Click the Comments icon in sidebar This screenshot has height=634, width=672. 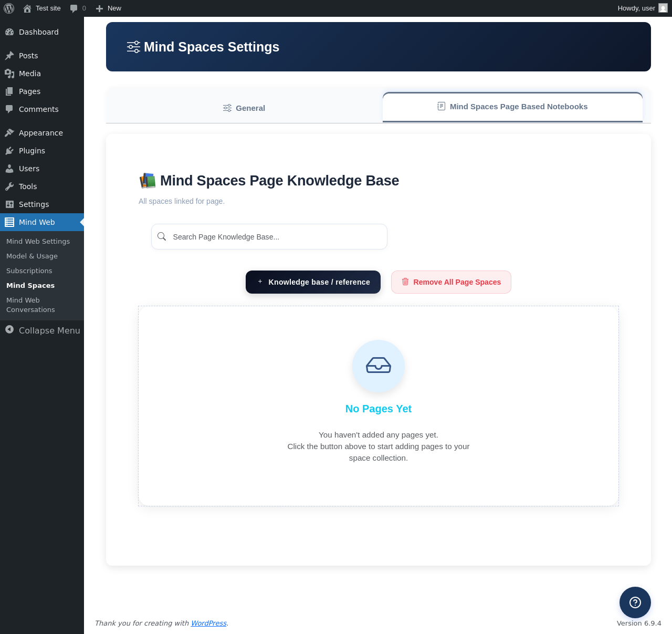coord(9,109)
